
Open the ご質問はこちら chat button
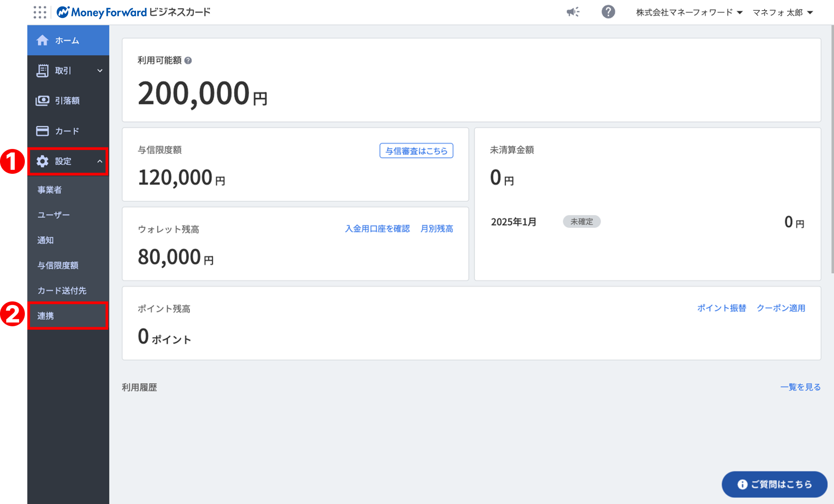pyautogui.click(x=774, y=484)
